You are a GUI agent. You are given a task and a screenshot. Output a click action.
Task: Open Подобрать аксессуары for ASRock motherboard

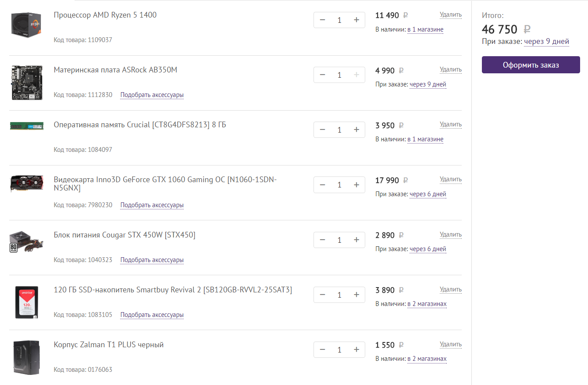pos(152,95)
